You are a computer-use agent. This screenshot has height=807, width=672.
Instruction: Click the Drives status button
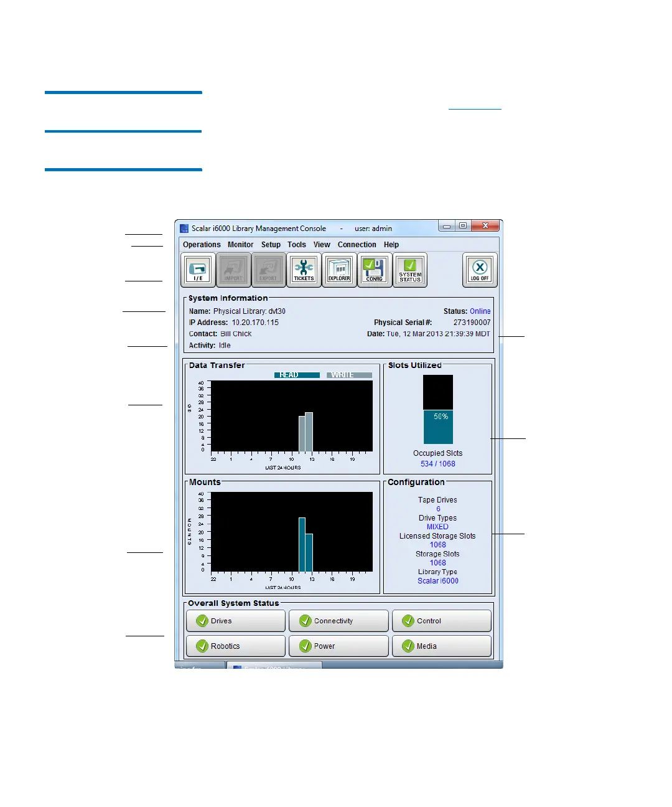point(236,621)
